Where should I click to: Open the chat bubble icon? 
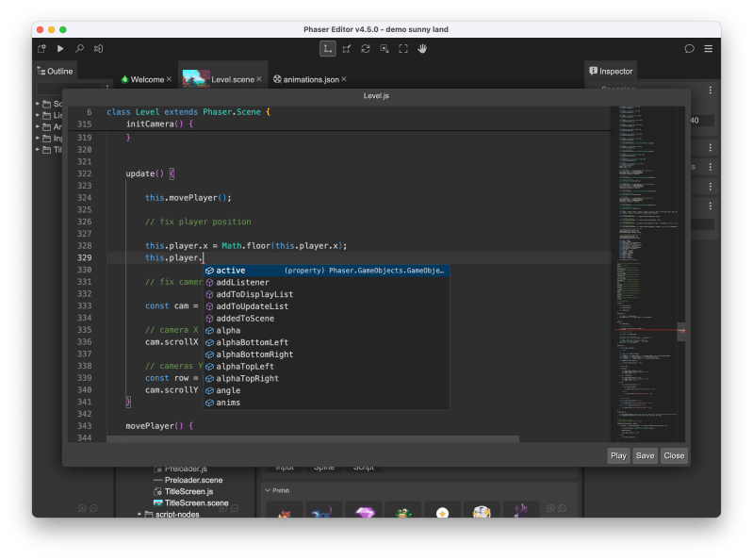click(689, 48)
